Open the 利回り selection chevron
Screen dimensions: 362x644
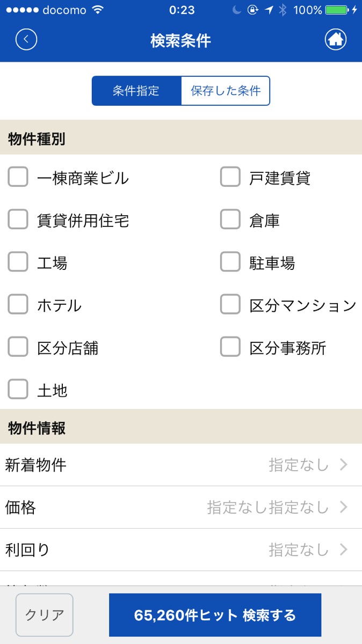(x=344, y=550)
